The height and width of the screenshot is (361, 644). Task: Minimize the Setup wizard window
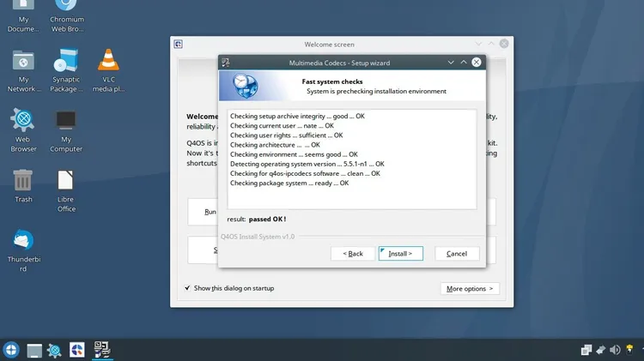(x=451, y=63)
